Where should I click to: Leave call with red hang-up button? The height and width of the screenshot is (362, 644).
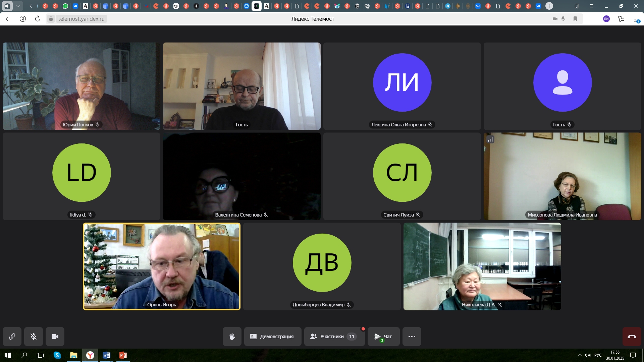(632, 337)
